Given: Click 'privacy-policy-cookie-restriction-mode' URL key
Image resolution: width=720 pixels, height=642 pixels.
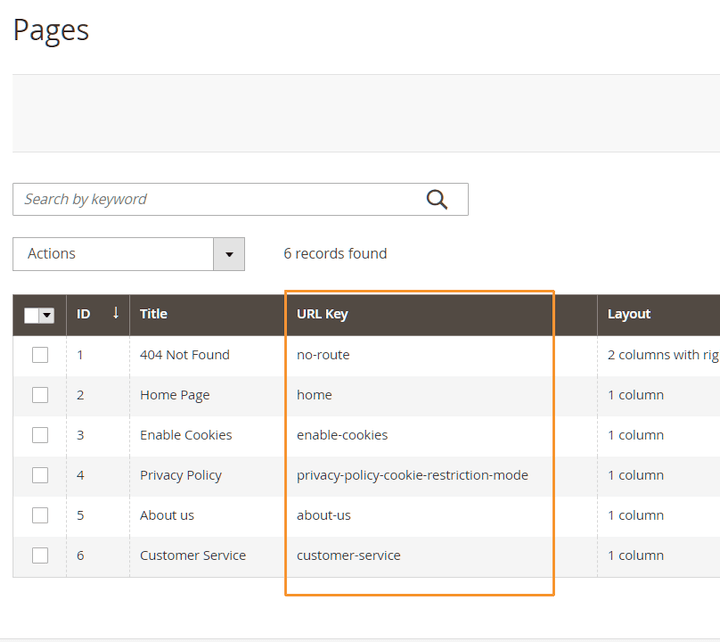Looking at the screenshot, I should (x=412, y=475).
